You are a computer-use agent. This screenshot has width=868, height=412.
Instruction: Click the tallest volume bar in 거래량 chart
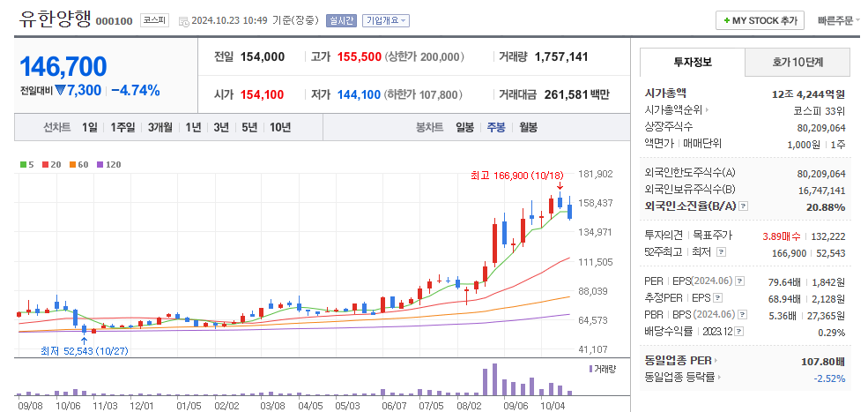(x=494, y=379)
